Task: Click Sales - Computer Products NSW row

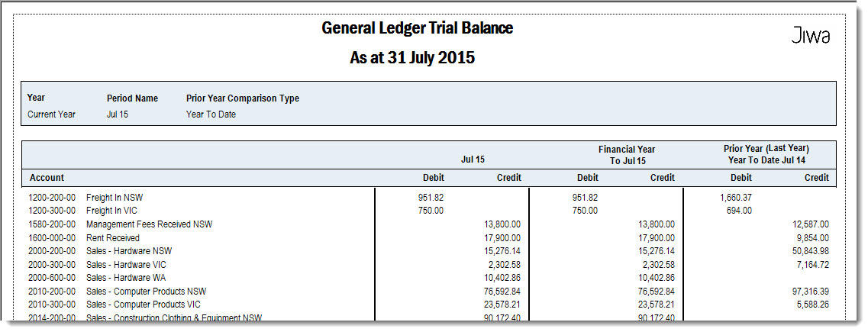Action: pos(429,291)
